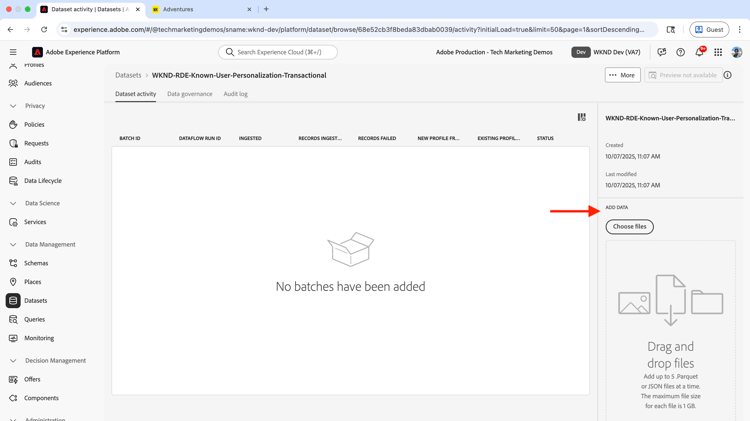Click the INGESTED column header
Screen dimensions: 750x421
pos(250,138)
